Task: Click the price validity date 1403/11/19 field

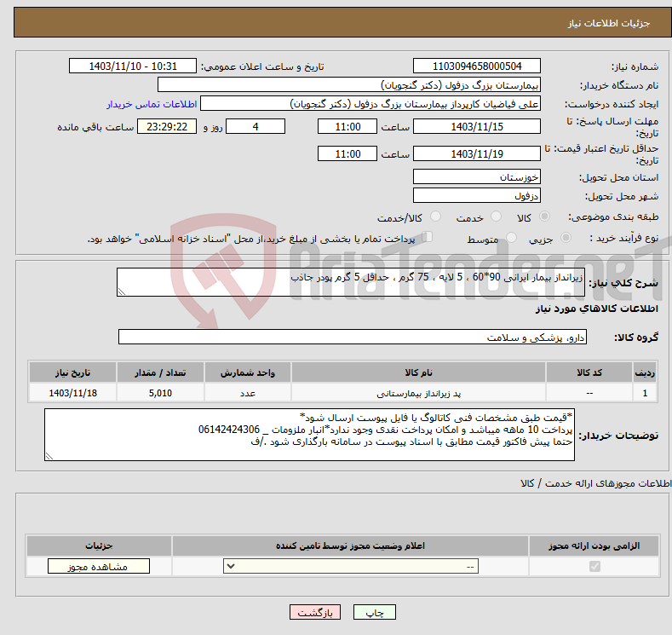Action: pos(476,154)
